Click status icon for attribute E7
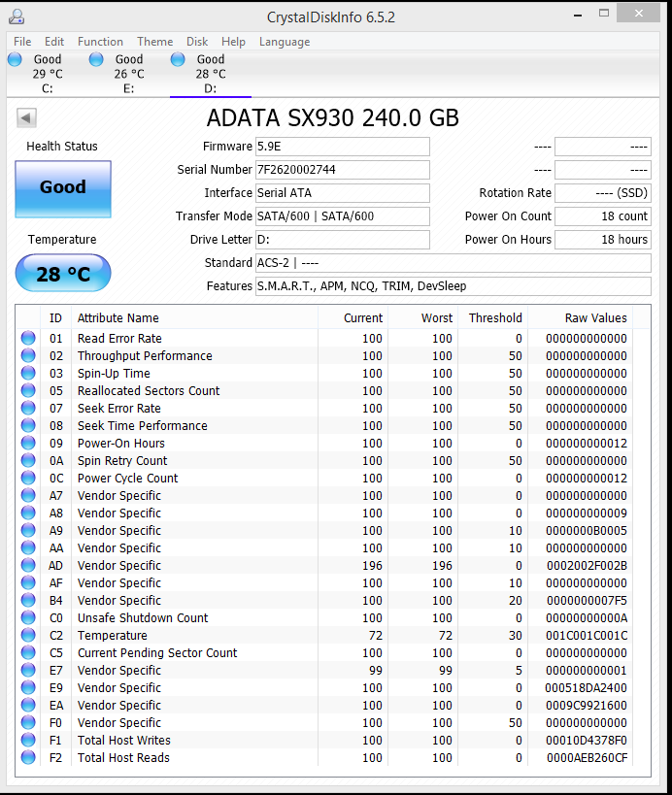 (28, 671)
